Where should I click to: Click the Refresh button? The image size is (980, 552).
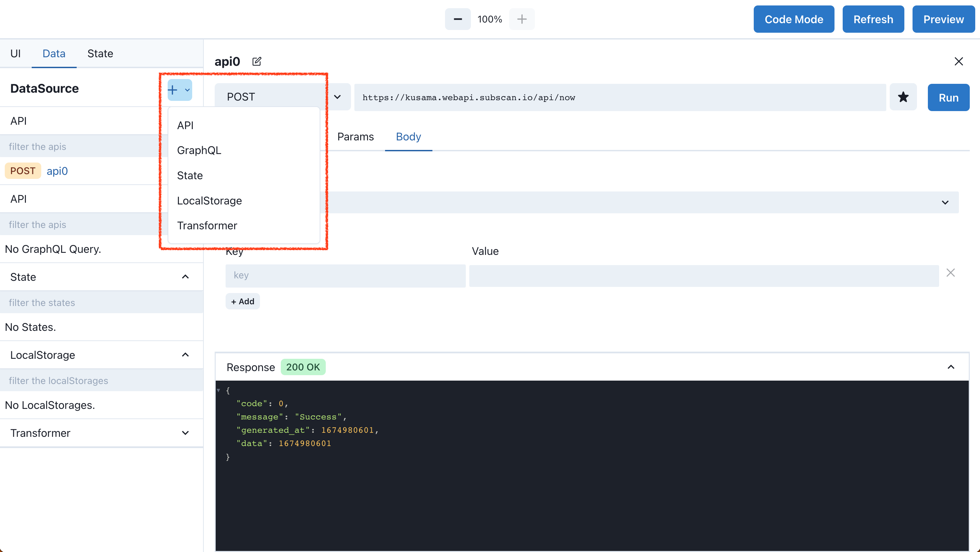[873, 19]
